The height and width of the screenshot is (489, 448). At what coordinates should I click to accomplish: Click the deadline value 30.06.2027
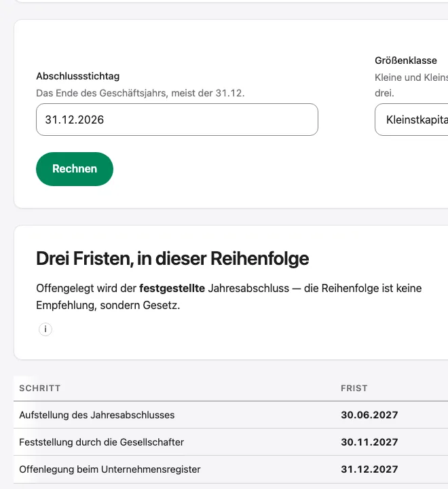coord(369,415)
